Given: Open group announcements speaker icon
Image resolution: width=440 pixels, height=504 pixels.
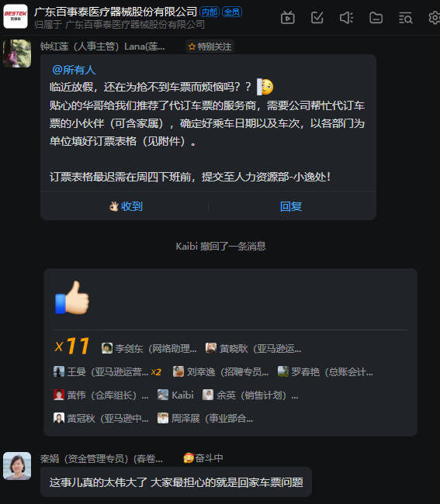Looking at the screenshot, I should coord(346,18).
